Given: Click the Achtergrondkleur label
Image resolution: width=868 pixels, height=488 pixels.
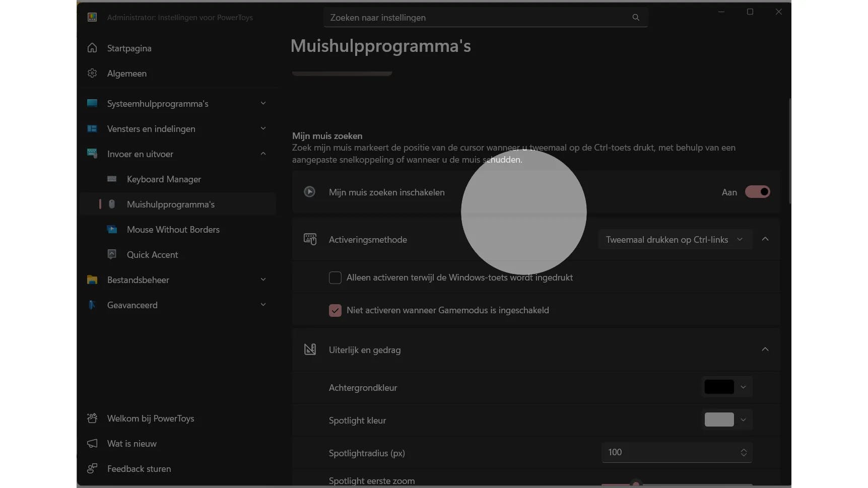Looking at the screenshot, I should 363,387.
